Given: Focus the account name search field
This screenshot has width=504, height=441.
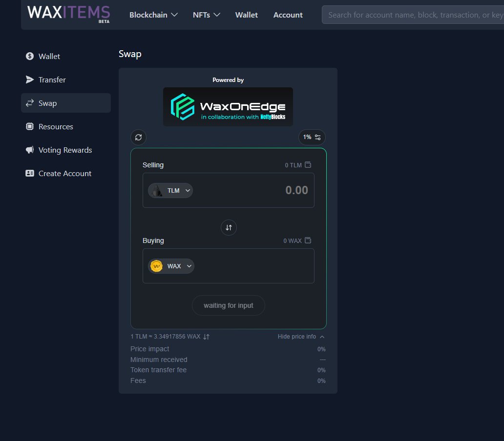Looking at the screenshot, I should pos(413,15).
